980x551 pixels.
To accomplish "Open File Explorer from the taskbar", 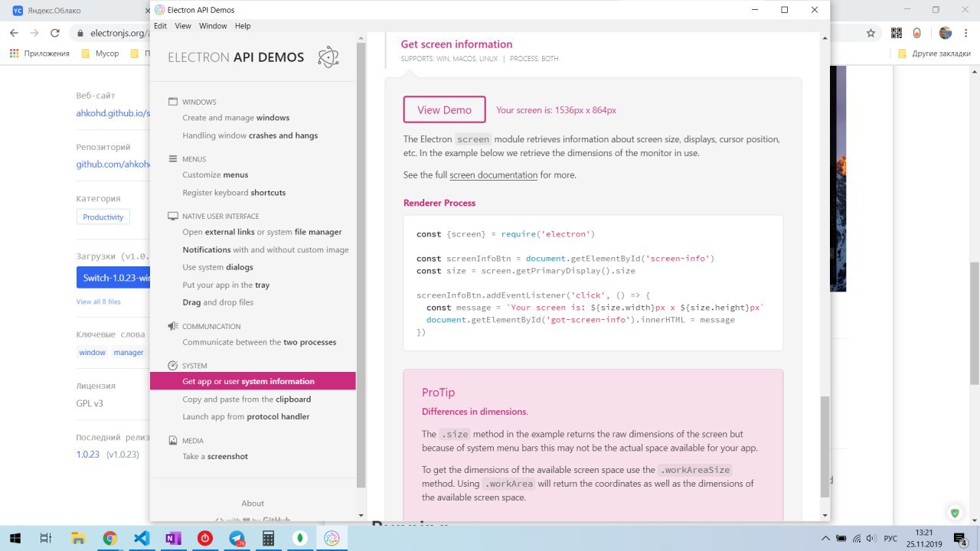I will pyautogui.click(x=77, y=538).
